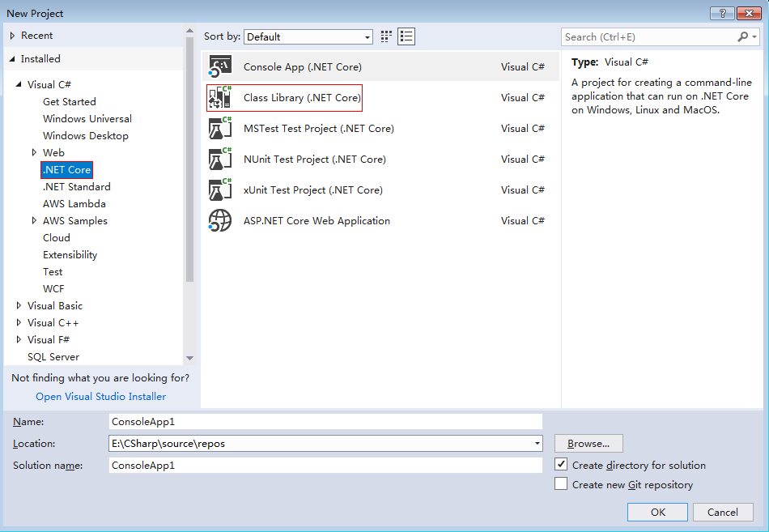Click the xUnit Test Project template icon
Screen dimensions: 769x532
(220, 190)
